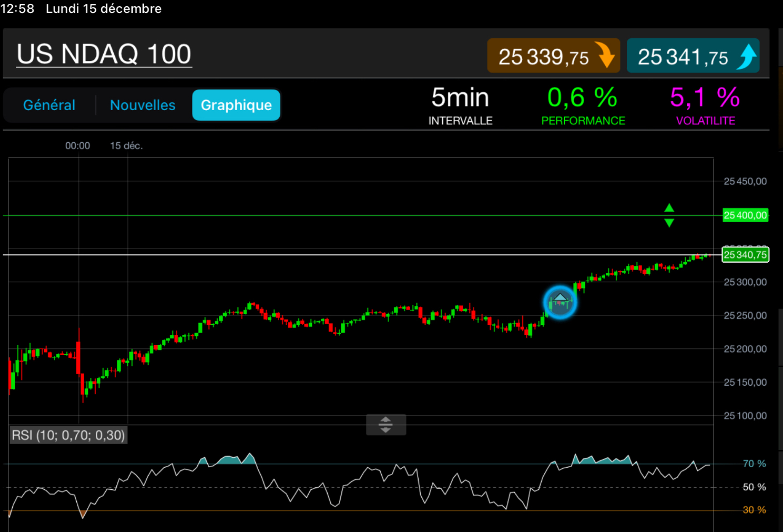This screenshot has width=783, height=532.
Task: Click the green up triangle on 25 400 line
Action: [669, 208]
